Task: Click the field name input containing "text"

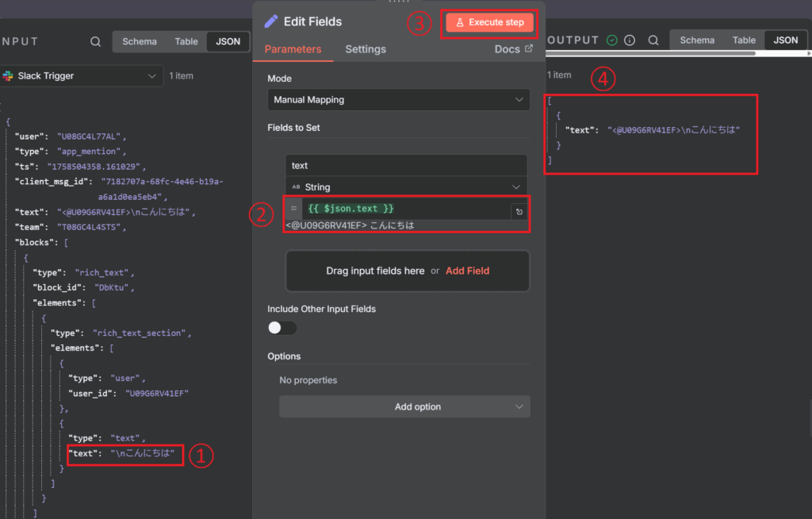Action: 406,166
